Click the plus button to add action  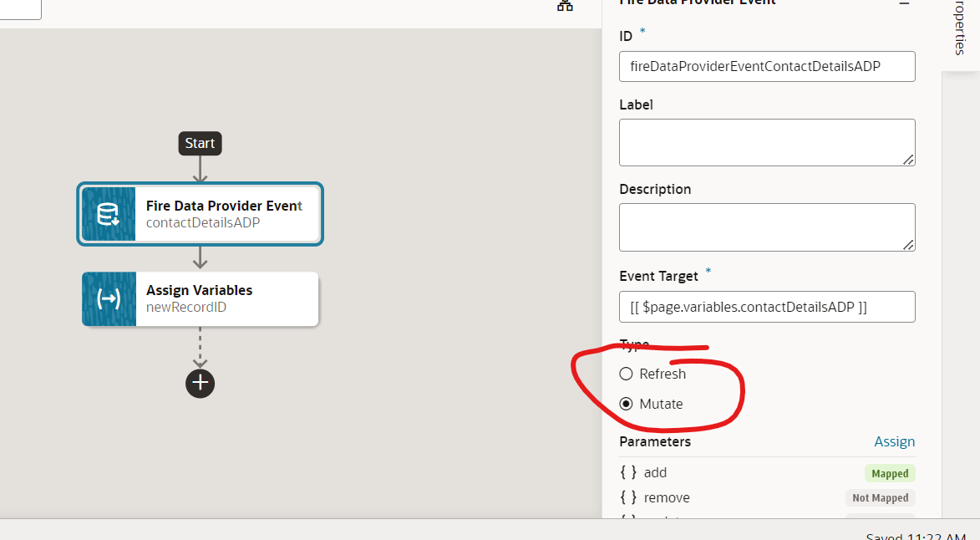(x=200, y=383)
